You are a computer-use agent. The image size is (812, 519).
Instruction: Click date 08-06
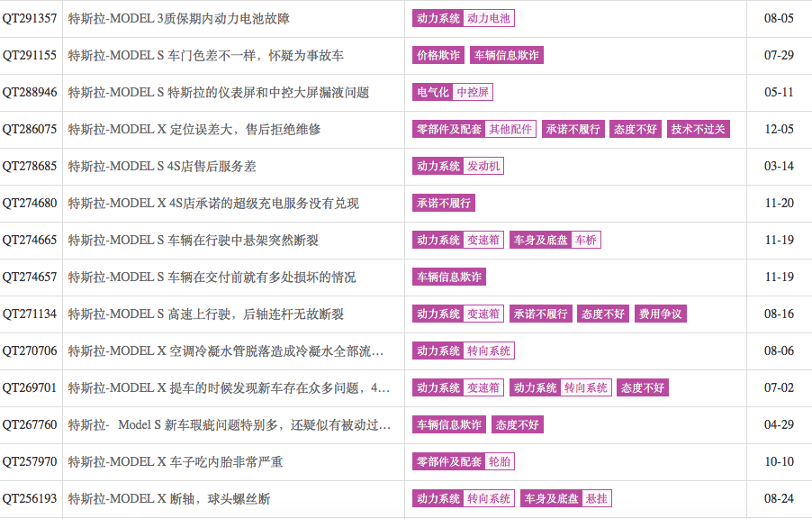tap(779, 351)
